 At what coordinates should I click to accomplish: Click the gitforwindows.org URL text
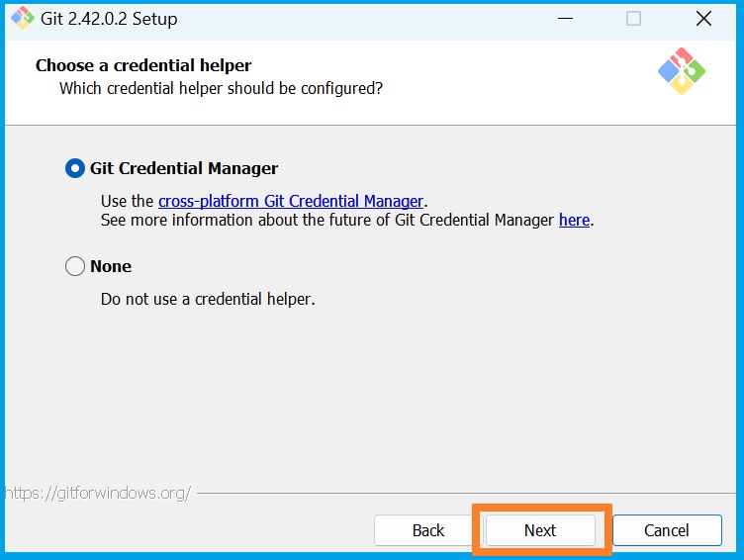pyautogui.click(x=97, y=493)
